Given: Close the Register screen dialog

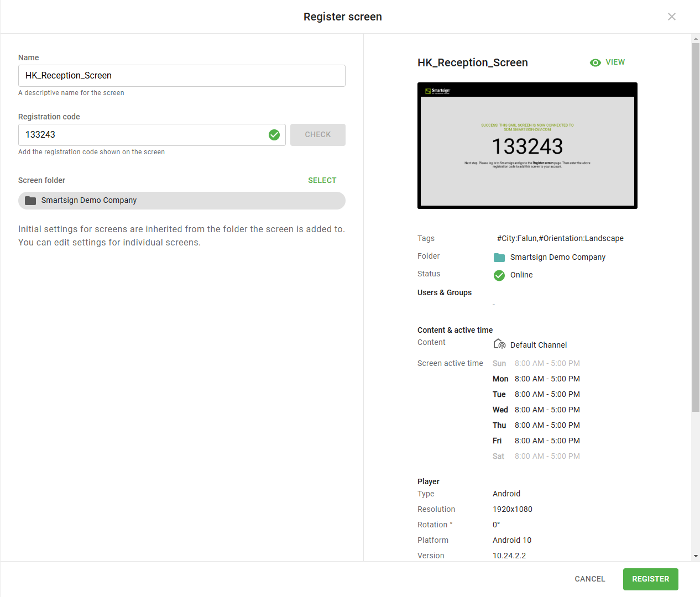Looking at the screenshot, I should [672, 17].
